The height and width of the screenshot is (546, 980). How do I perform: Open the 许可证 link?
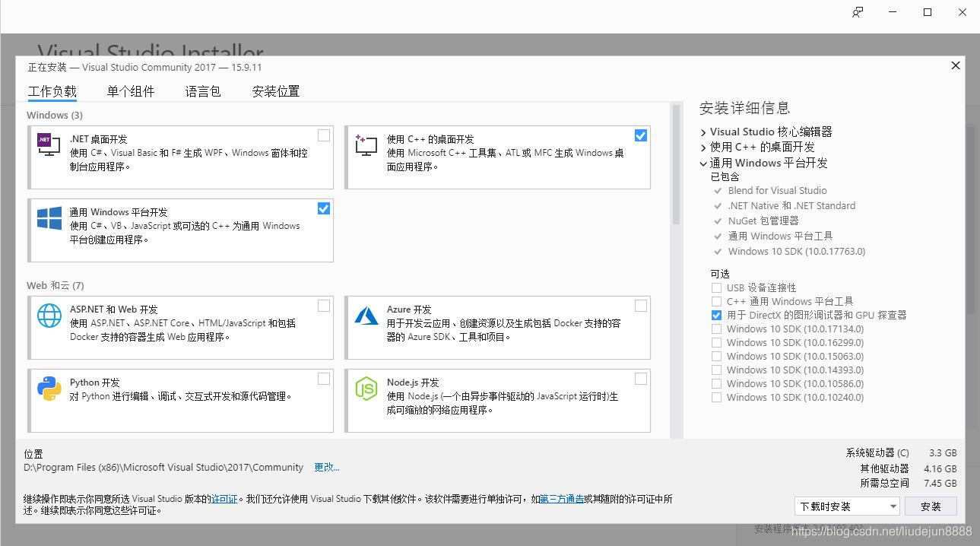point(224,499)
